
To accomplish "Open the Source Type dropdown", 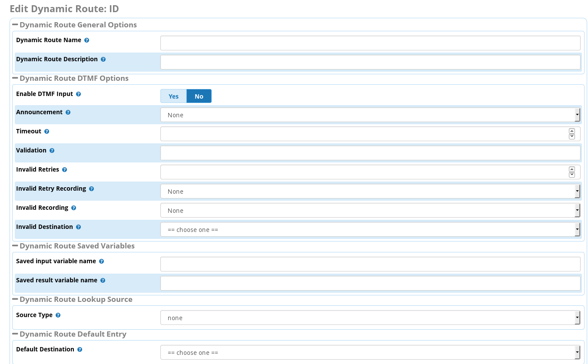I will coord(370,318).
